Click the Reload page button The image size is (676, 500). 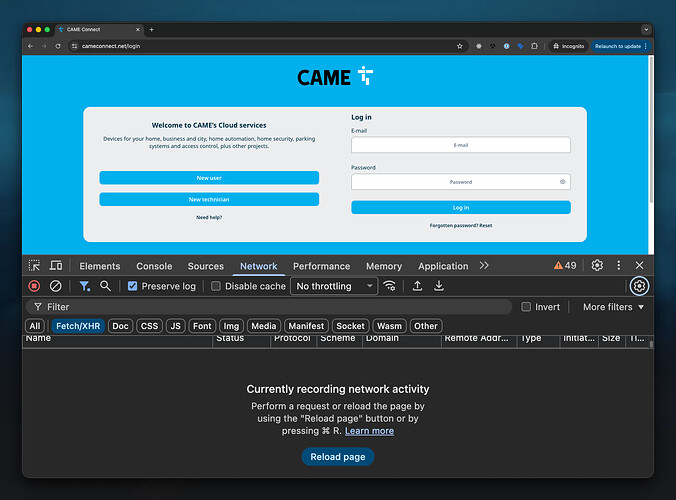click(x=338, y=456)
